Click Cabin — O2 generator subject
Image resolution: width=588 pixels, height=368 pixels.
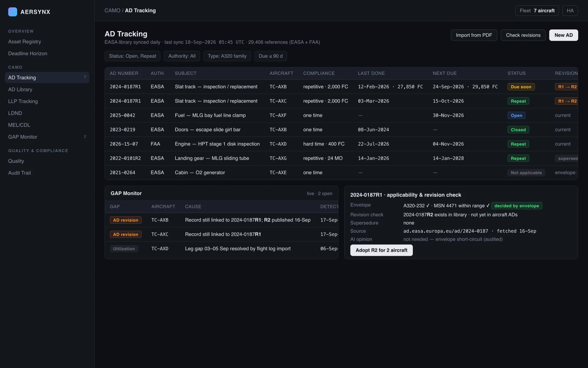[x=200, y=173]
